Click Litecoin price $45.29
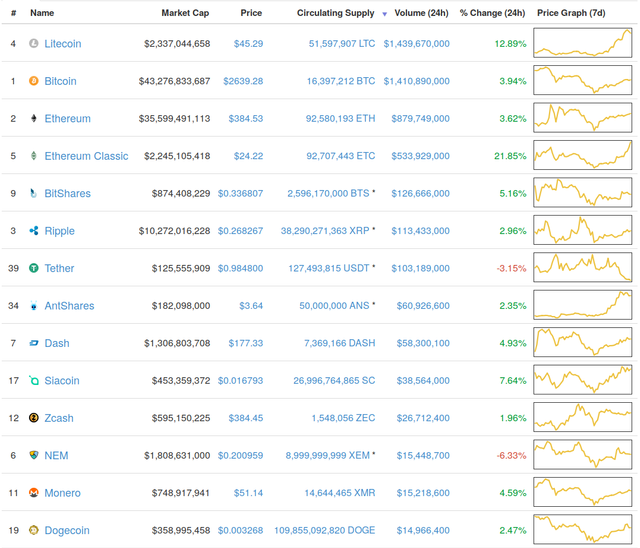Image resolution: width=640 pixels, height=548 pixels. click(248, 44)
